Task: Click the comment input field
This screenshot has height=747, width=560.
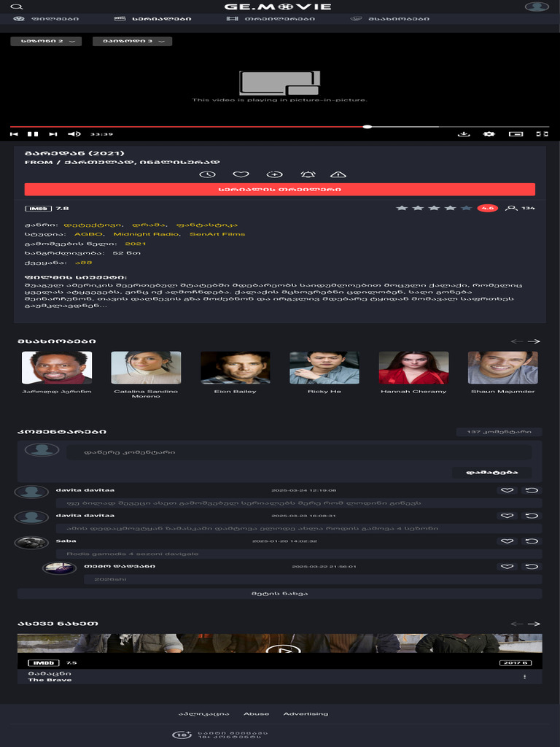Action: 298,452
